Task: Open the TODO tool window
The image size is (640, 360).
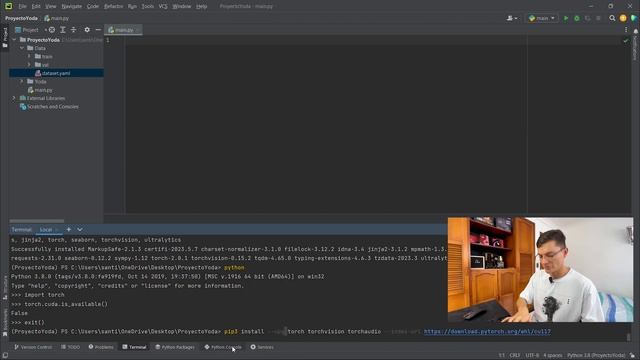Action: [71, 347]
